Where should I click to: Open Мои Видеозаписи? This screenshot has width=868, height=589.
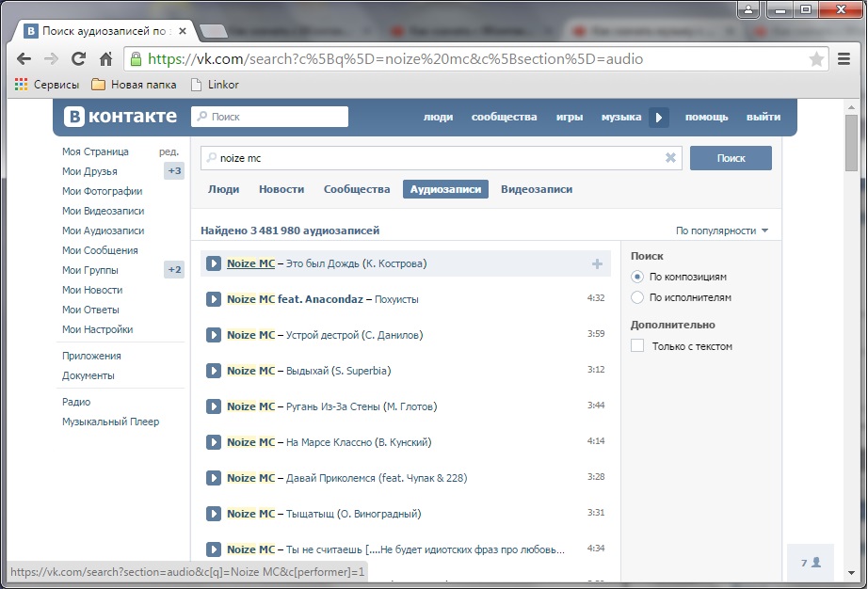(x=103, y=212)
